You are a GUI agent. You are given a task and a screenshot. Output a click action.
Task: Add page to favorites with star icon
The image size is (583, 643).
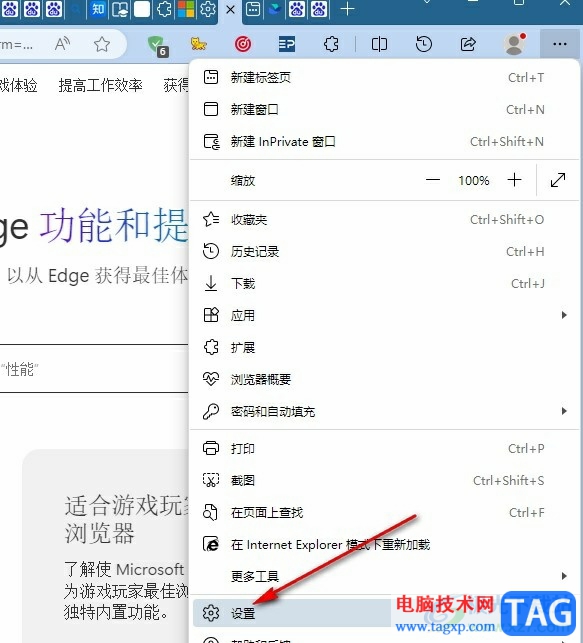click(102, 44)
